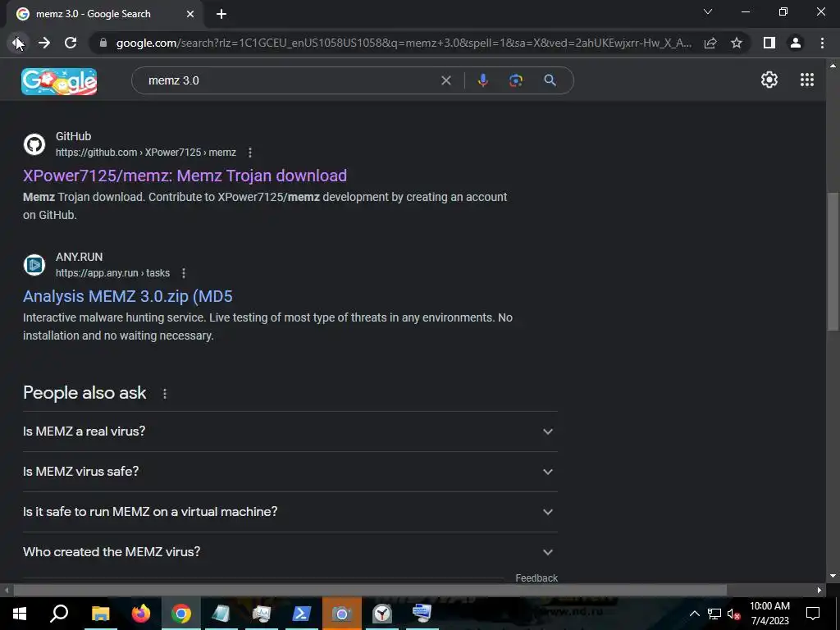Open People also ask options menu

point(165,394)
